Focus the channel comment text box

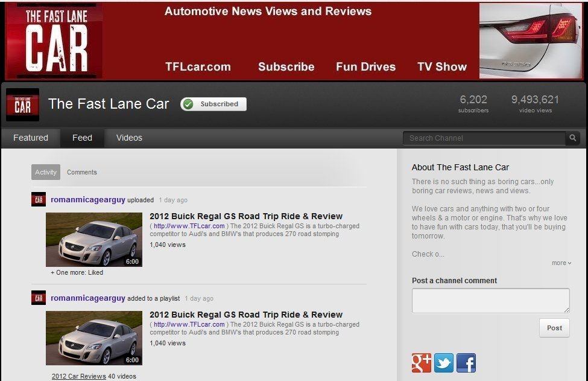[490, 300]
